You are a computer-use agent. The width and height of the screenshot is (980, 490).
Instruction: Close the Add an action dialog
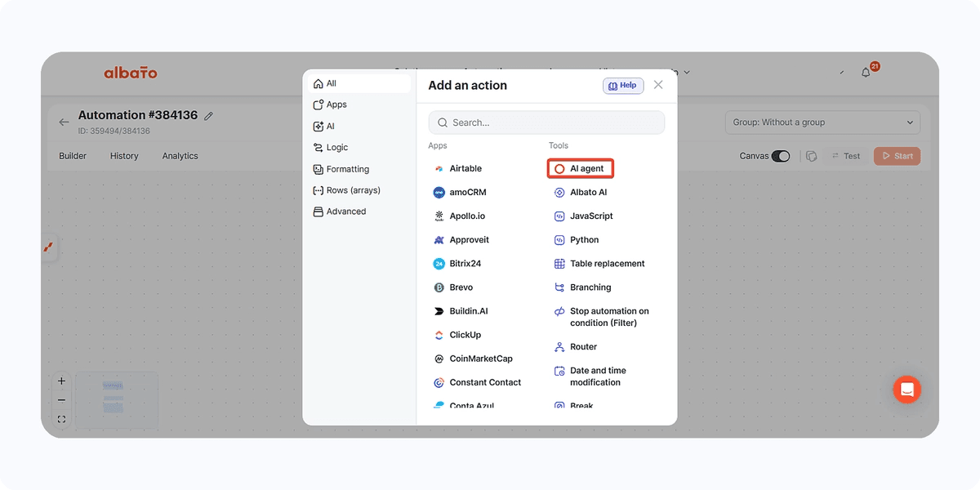[658, 85]
